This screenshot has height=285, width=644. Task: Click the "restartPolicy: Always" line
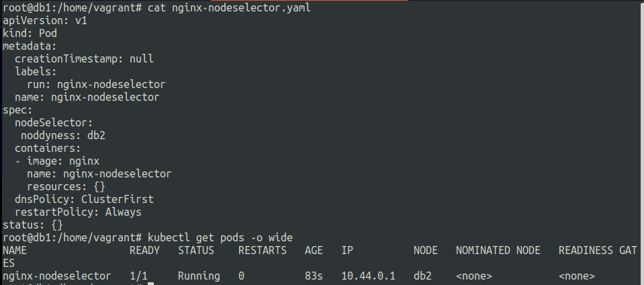(x=78, y=212)
